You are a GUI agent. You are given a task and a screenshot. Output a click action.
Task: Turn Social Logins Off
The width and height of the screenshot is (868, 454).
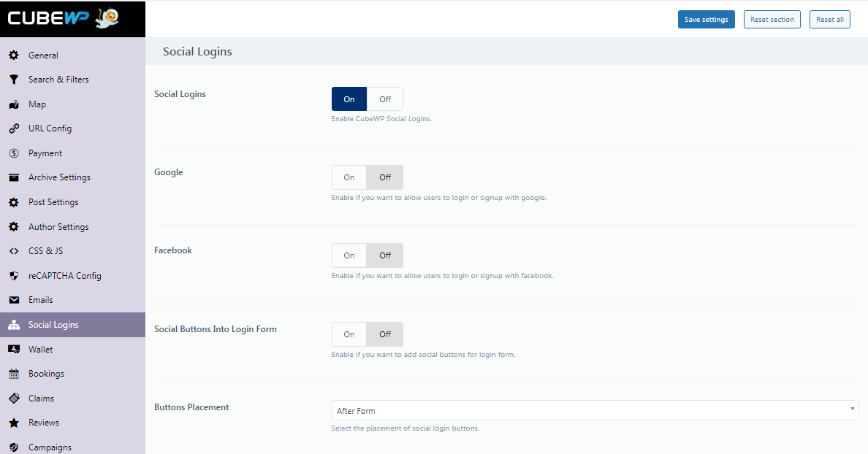385,99
